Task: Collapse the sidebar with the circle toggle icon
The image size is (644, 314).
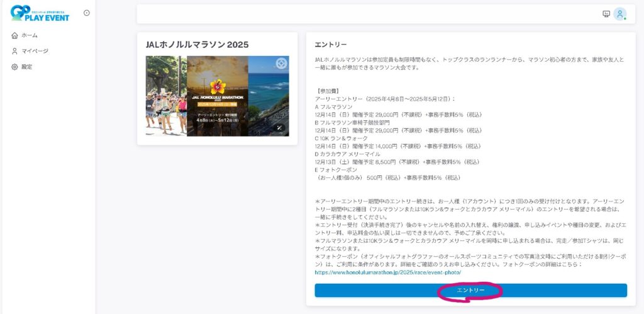Action: pos(87,13)
